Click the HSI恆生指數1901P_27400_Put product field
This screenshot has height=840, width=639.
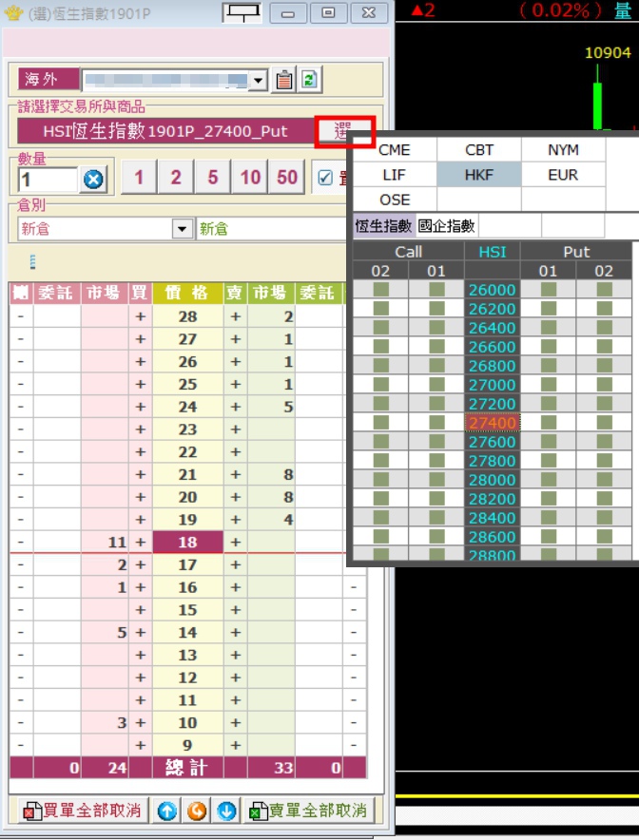(x=165, y=131)
